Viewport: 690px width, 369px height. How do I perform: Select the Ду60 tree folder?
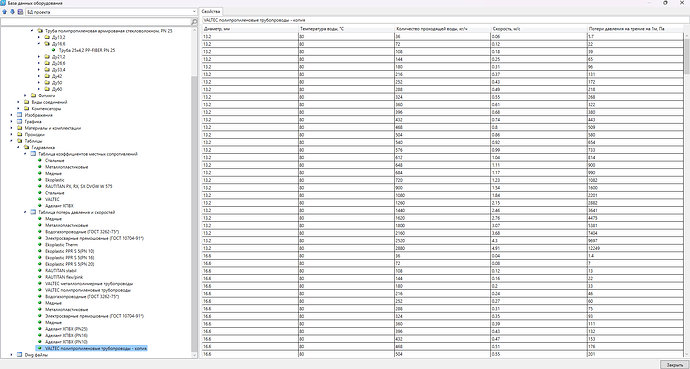click(57, 89)
